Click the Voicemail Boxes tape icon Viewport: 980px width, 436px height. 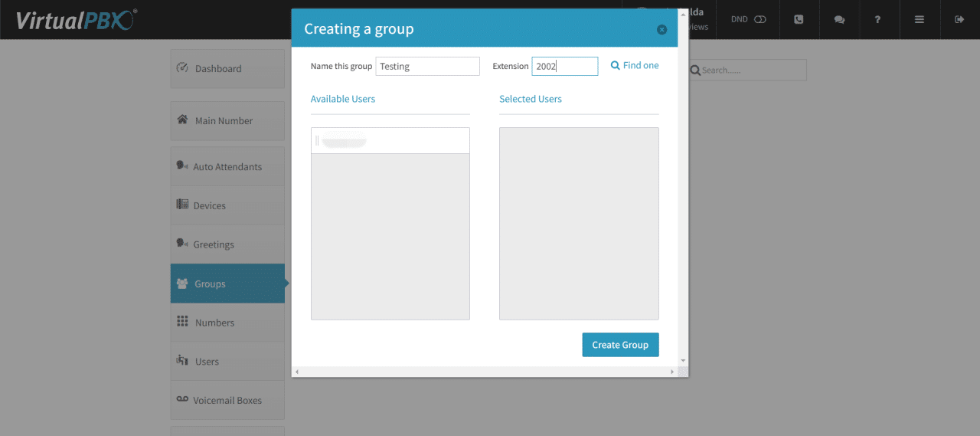tap(182, 400)
